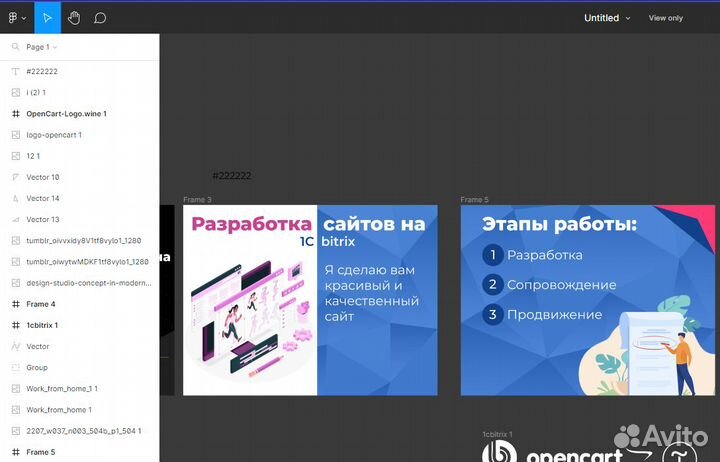Click the 1cbitrix 1 label on canvas
Image resolution: width=720 pixels, height=462 pixels.
click(497, 434)
